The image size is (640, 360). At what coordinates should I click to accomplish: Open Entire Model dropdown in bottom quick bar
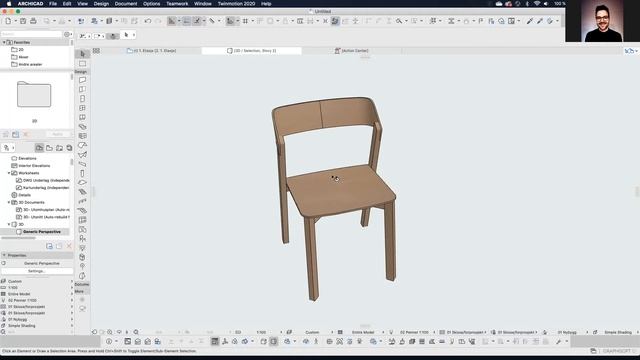[362, 332]
